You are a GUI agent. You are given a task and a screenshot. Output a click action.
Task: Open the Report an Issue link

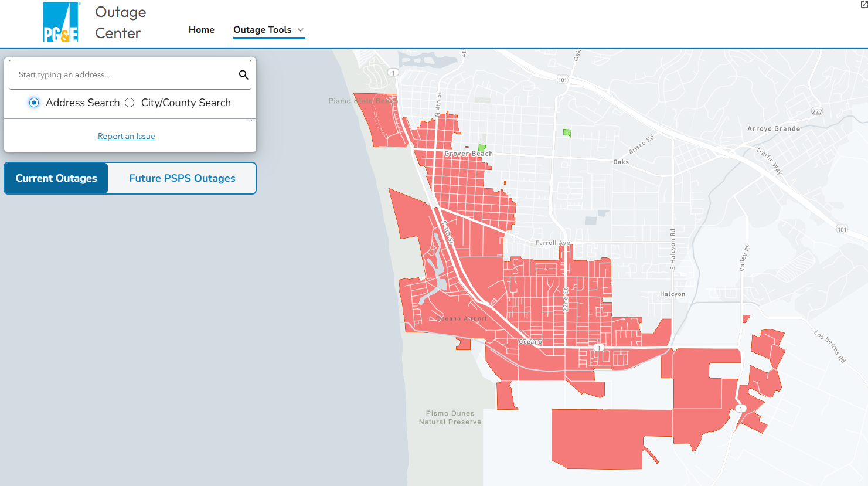click(127, 136)
